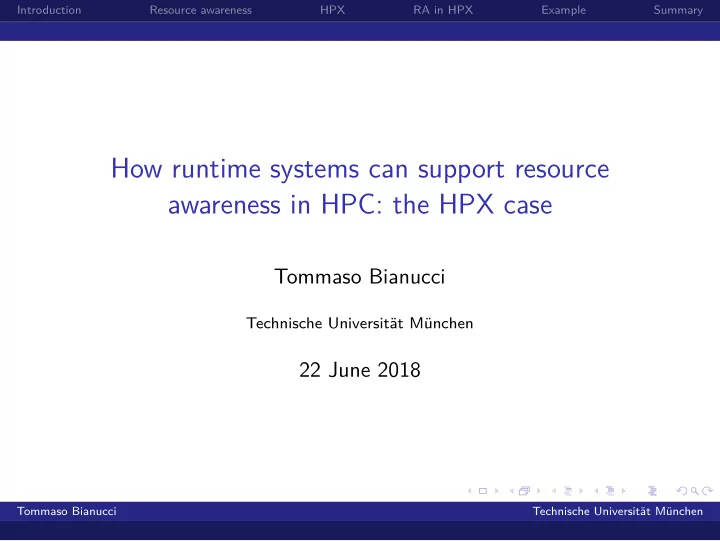720x541 pixels.
Task: Click previous slide arrow beside slide icon
Action: coord(470,491)
